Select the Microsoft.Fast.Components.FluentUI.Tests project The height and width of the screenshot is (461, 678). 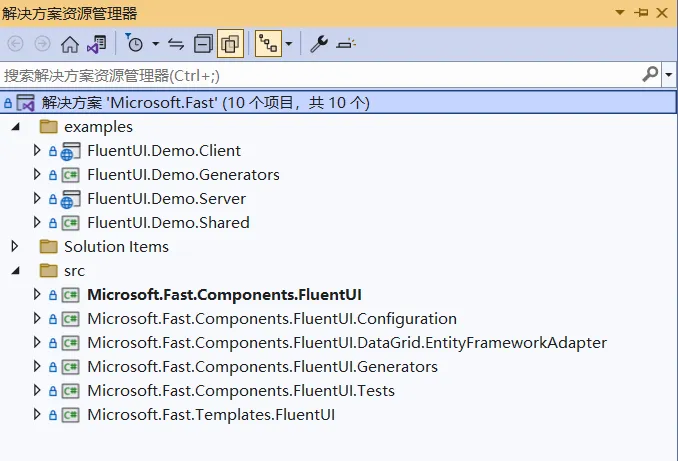point(241,391)
